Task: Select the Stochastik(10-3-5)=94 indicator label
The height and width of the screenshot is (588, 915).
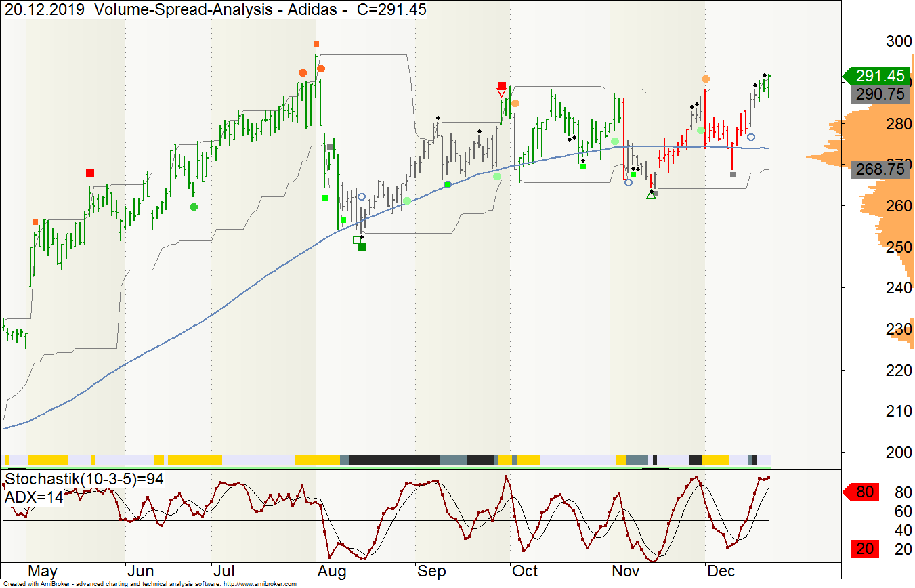Action: coord(85,480)
